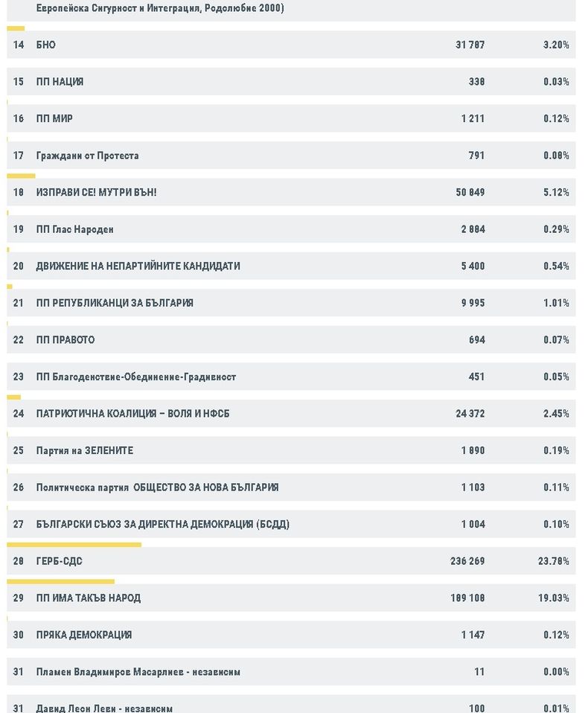Viewport: 588px width, 713px height.
Task: Select the ПП ИМА ТАКЪВ НАРОД party name
Action: click(x=88, y=598)
